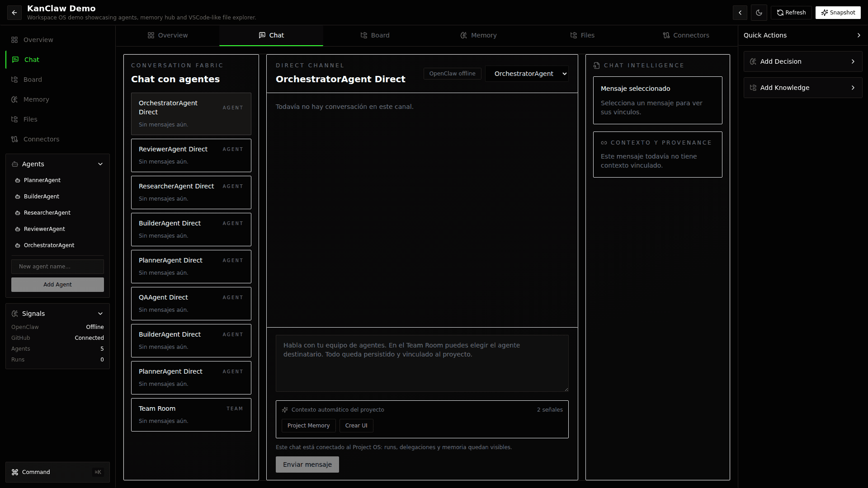Open Board in the left sidebar

coord(33,80)
